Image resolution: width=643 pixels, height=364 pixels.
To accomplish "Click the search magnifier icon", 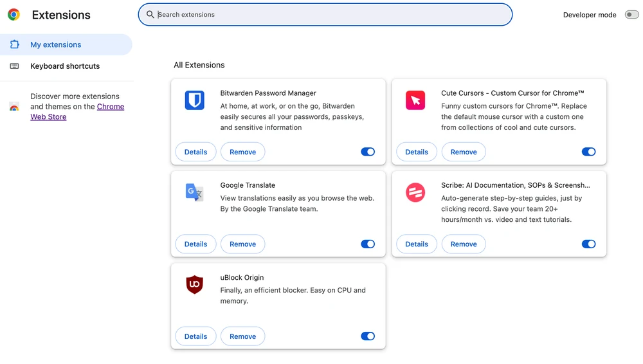I will point(150,14).
